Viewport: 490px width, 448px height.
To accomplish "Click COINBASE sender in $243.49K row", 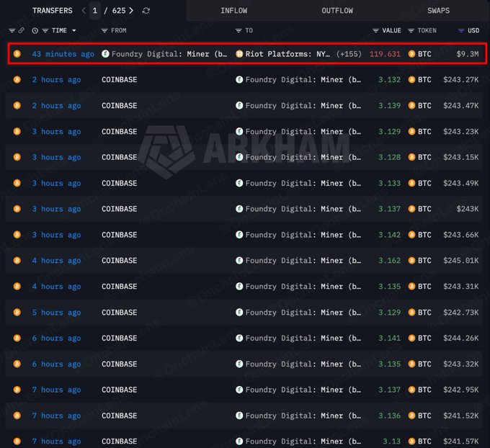I will coord(120,183).
